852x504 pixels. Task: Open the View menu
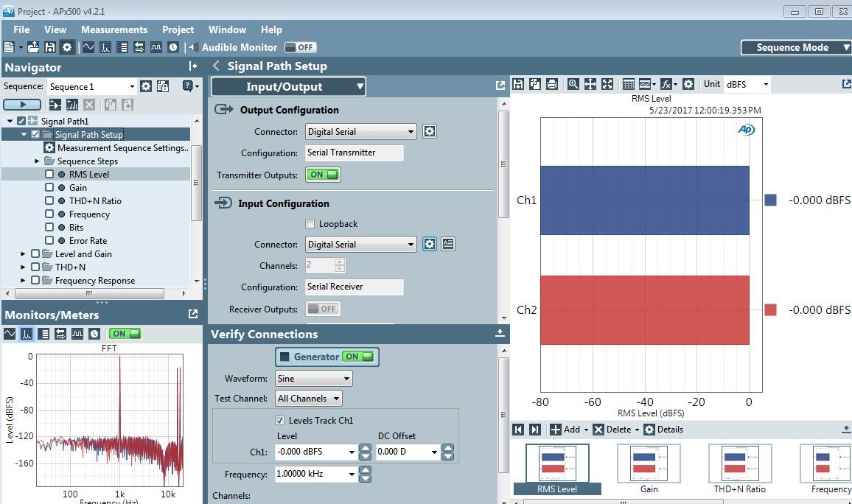coord(55,30)
